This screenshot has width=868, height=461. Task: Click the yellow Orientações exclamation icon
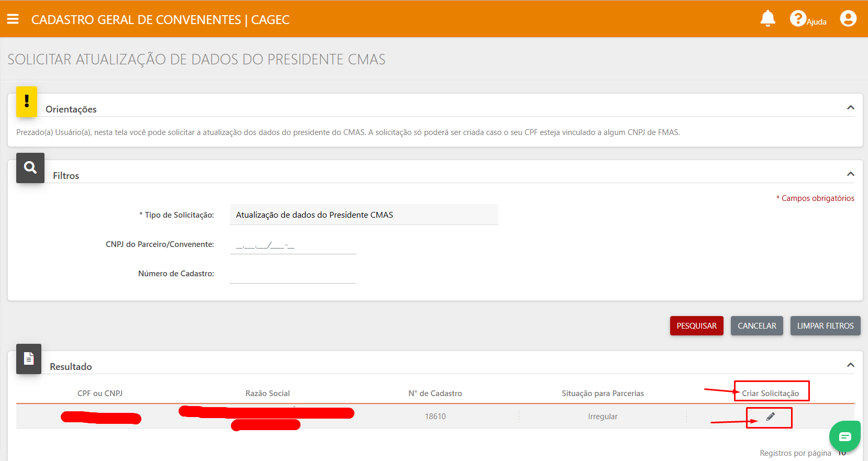(x=27, y=102)
